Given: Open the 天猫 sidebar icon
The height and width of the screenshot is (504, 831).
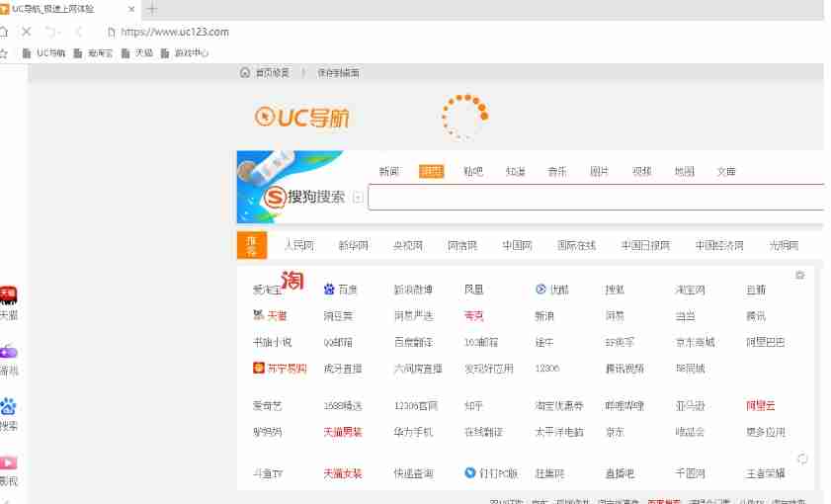Looking at the screenshot, I should (x=8, y=294).
